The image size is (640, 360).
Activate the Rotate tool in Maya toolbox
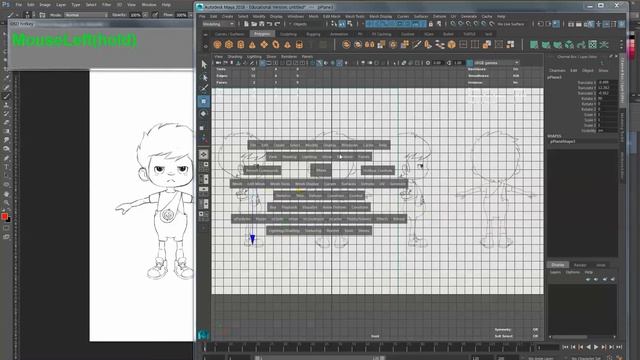204,114
